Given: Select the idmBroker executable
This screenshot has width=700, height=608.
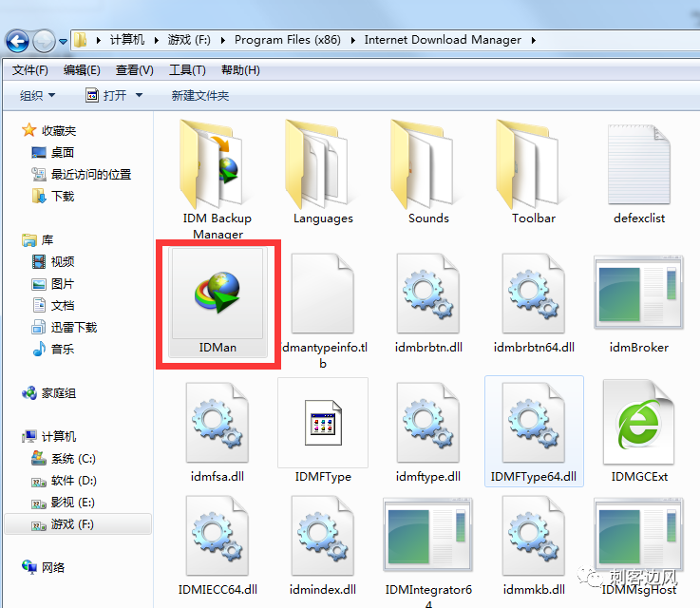Looking at the screenshot, I should [x=639, y=303].
